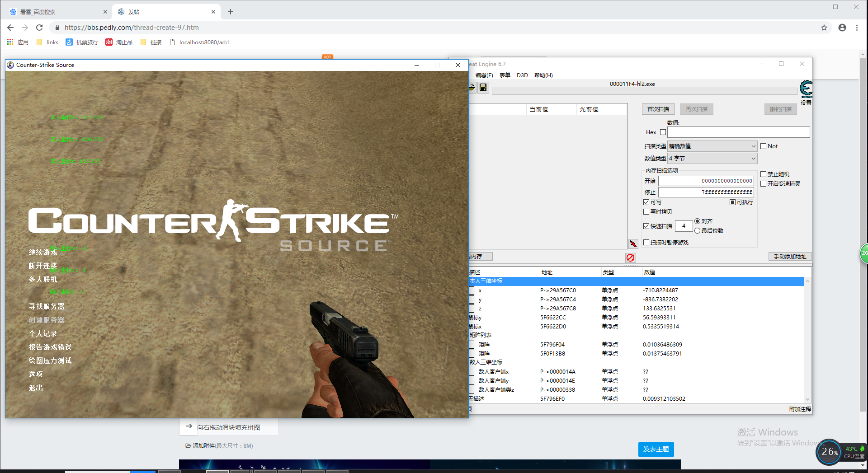Open the Chrome profile avatar icon
The image size is (868, 473).
842,28
